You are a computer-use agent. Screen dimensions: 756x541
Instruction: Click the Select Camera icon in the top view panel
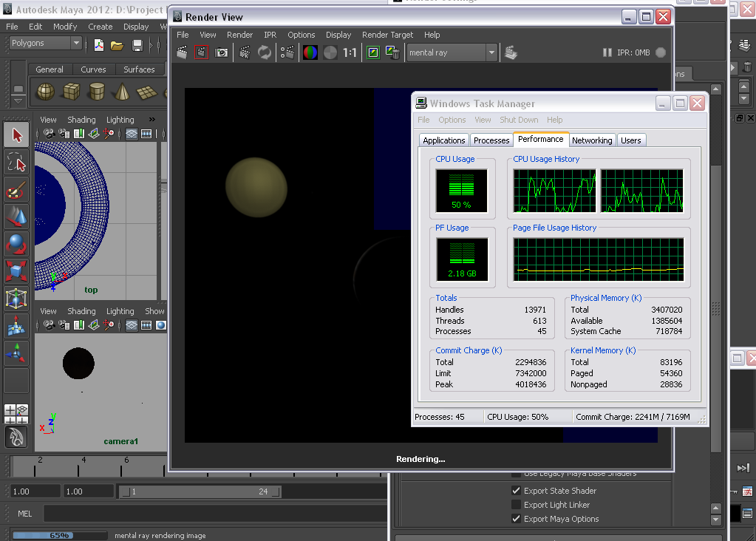(x=49, y=134)
